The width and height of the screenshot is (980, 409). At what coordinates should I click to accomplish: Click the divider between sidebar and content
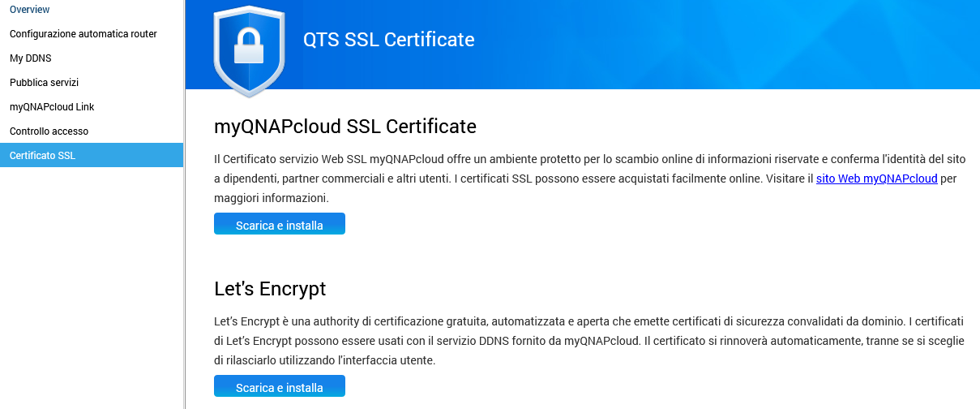[x=185, y=284]
